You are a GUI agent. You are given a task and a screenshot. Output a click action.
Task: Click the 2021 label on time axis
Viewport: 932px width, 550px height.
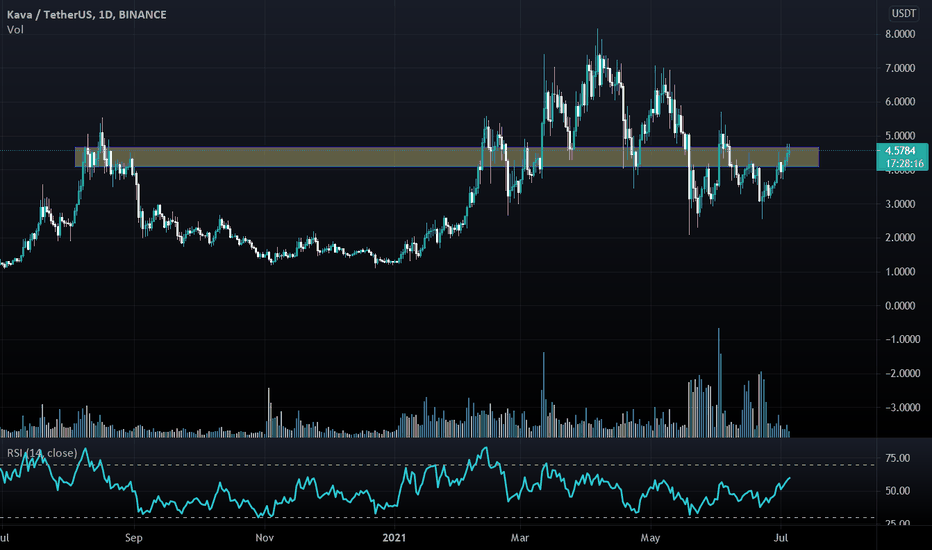(394, 538)
